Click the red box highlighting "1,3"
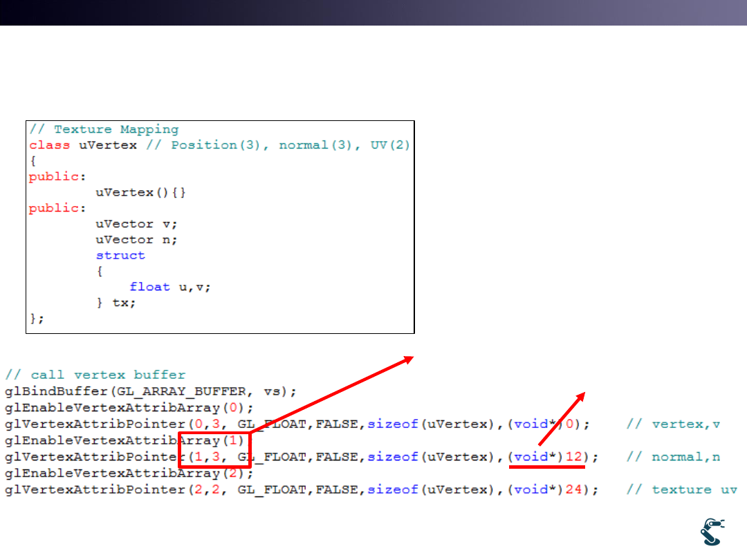 pyautogui.click(x=214, y=450)
